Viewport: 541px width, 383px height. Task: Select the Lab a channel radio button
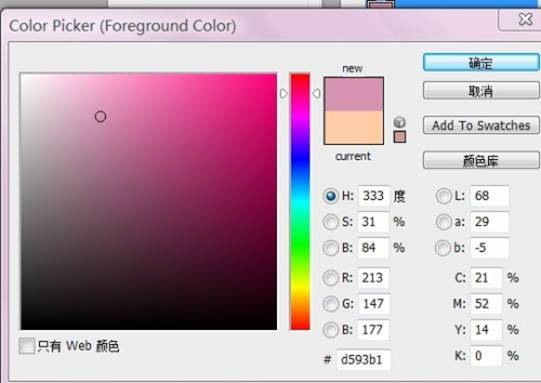coord(443,222)
